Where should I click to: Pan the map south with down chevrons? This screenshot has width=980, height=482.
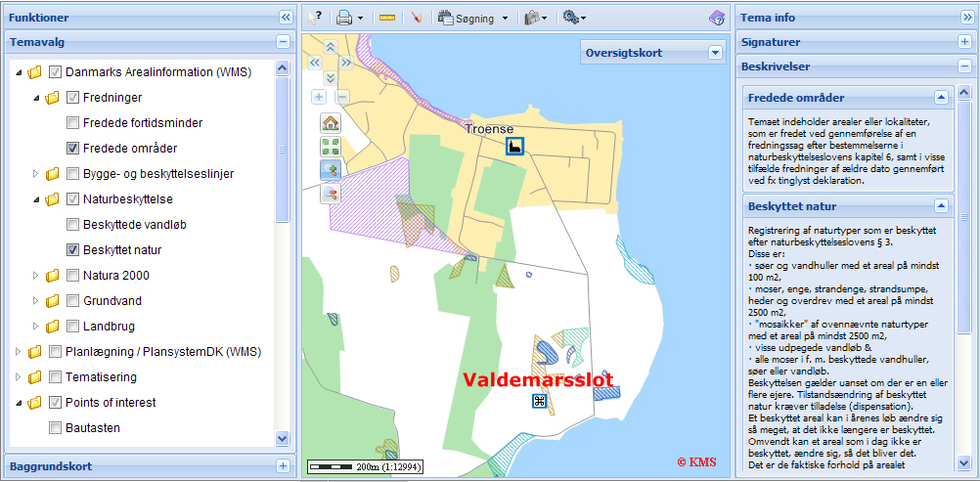click(x=330, y=78)
